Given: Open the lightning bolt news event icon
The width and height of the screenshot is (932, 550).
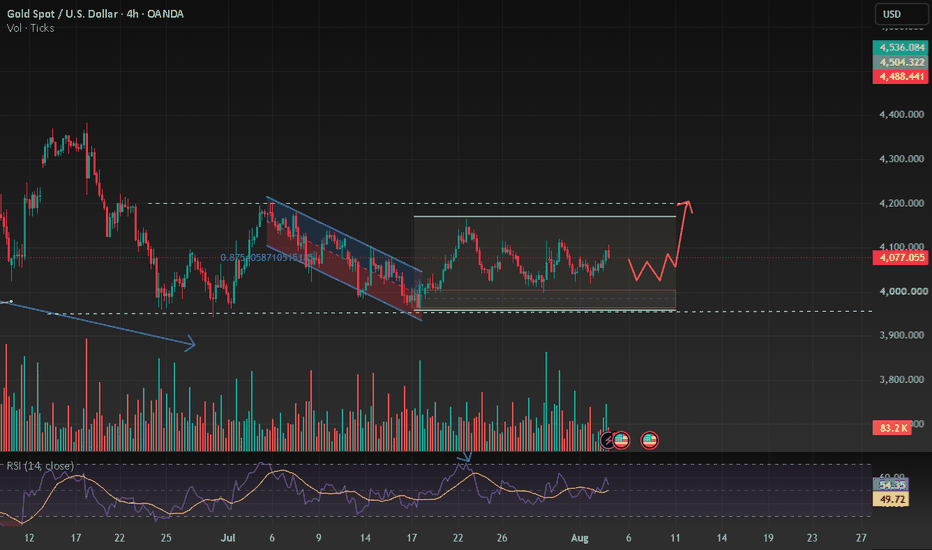Looking at the screenshot, I should point(607,440).
